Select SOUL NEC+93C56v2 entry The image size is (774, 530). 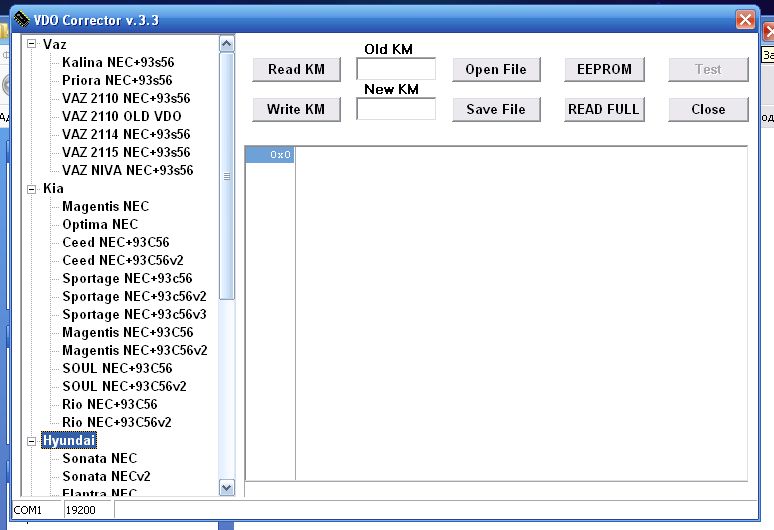click(124, 386)
